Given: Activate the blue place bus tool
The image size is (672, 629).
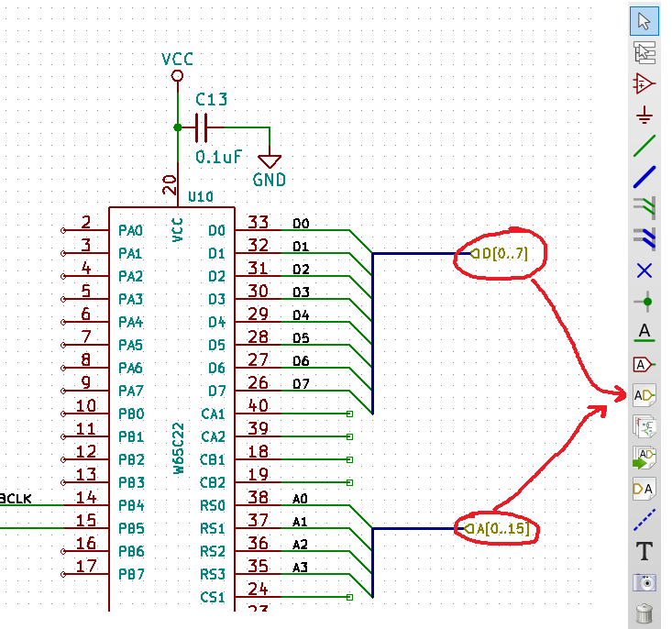Looking at the screenshot, I should pyautogui.click(x=644, y=177).
